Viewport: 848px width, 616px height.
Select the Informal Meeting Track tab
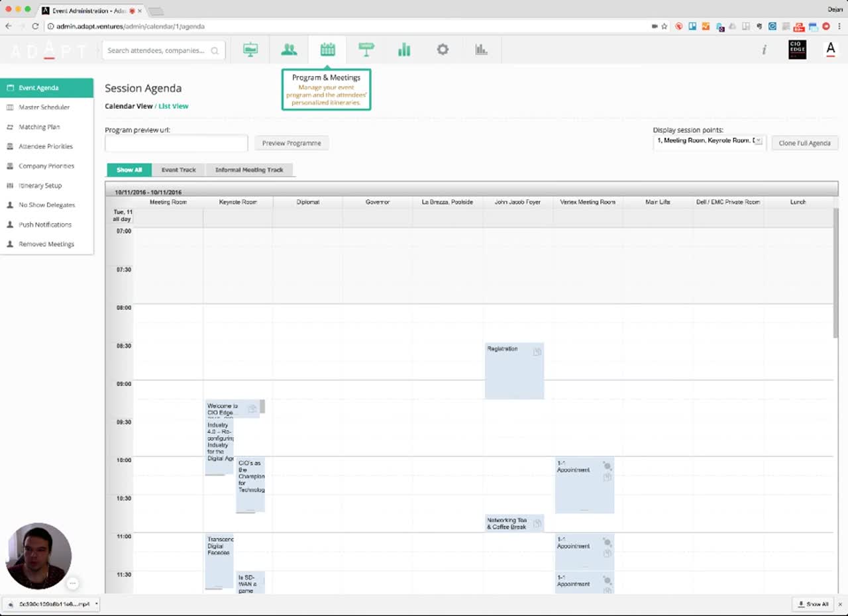pyautogui.click(x=249, y=170)
